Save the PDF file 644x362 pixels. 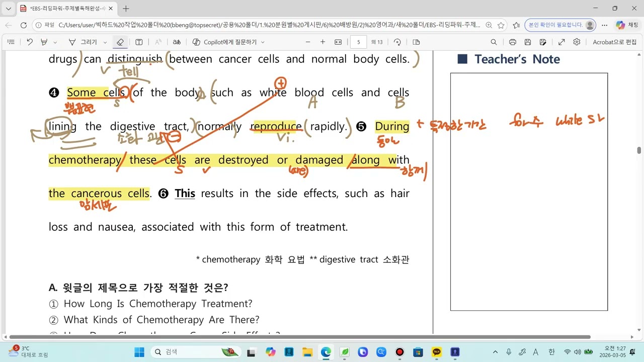tap(528, 42)
